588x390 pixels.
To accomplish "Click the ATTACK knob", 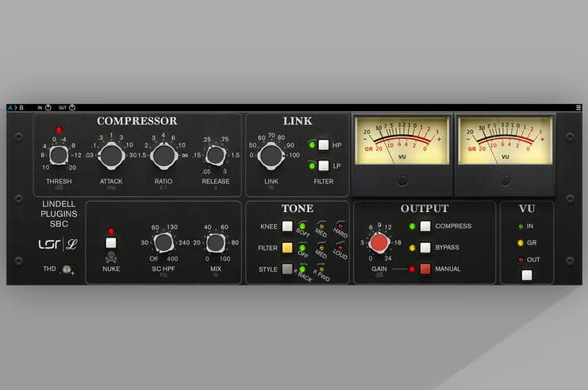I will (x=111, y=156).
